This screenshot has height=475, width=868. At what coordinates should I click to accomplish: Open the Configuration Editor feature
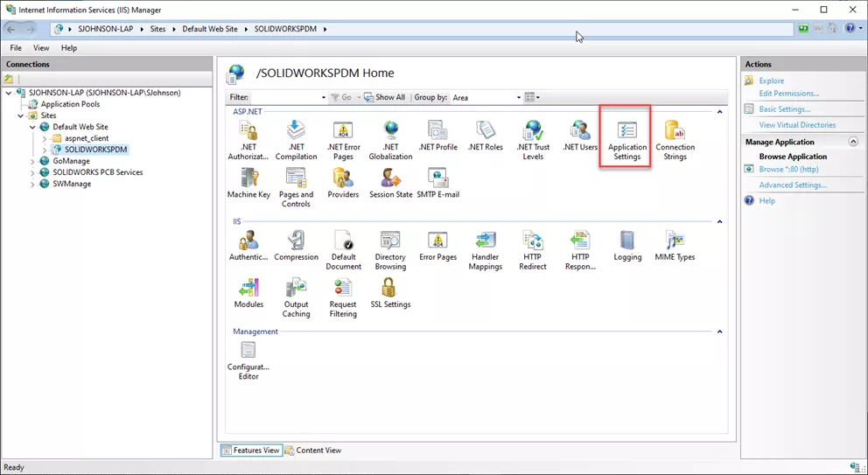tap(248, 360)
